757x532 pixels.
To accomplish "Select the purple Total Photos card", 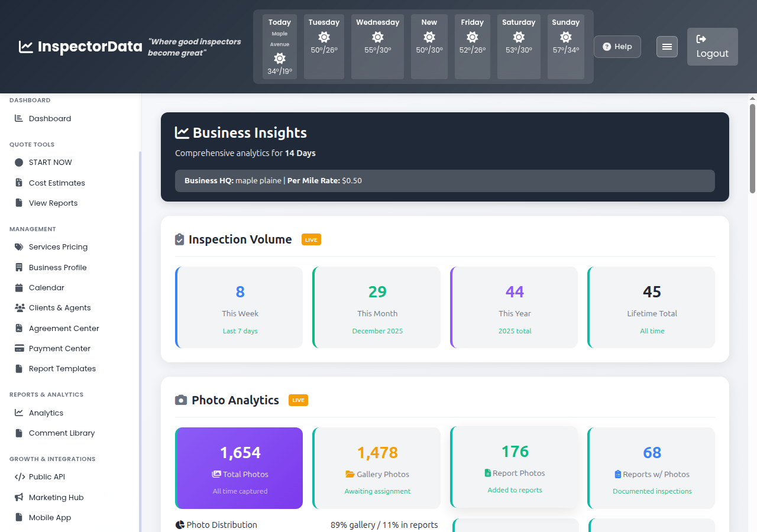I will pos(239,468).
